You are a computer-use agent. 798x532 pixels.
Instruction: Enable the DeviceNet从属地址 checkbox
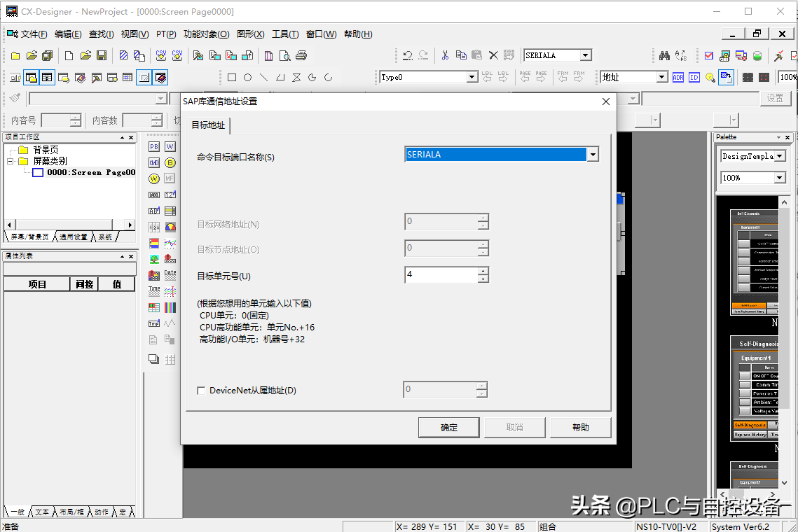pyautogui.click(x=202, y=391)
